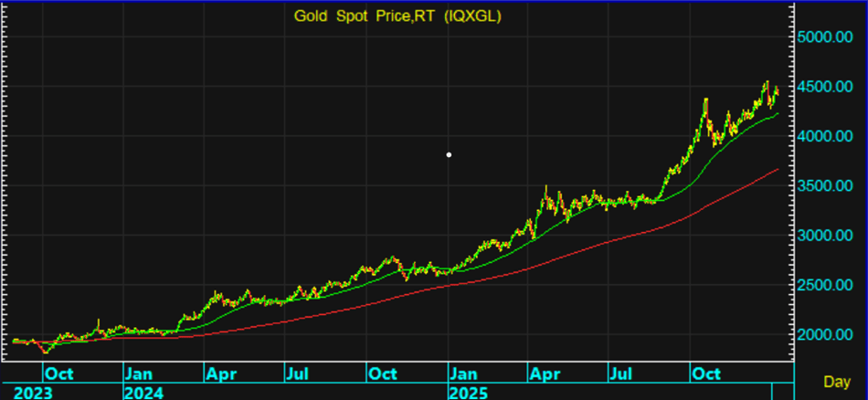Viewport: 868px width, 400px height.
Task: Select the rightmost Apr month label
Action: 546,374
